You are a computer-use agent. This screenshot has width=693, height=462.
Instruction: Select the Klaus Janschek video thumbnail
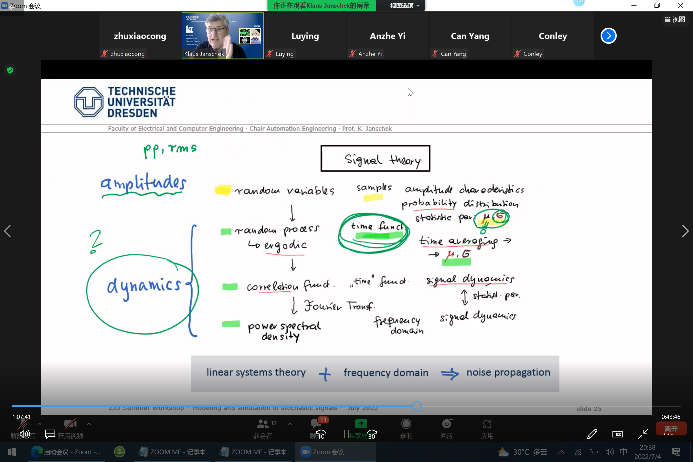(215, 36)
